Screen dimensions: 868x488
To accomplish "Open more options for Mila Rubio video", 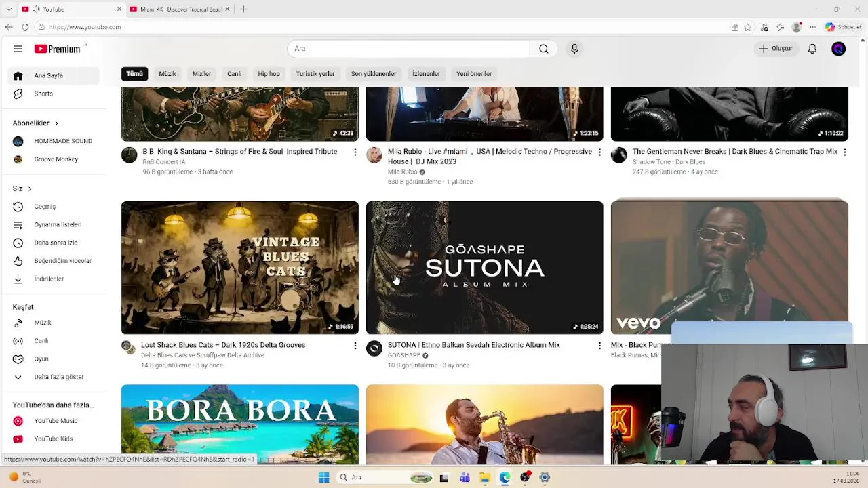I will pyautogui.click(x=599, y=152).
